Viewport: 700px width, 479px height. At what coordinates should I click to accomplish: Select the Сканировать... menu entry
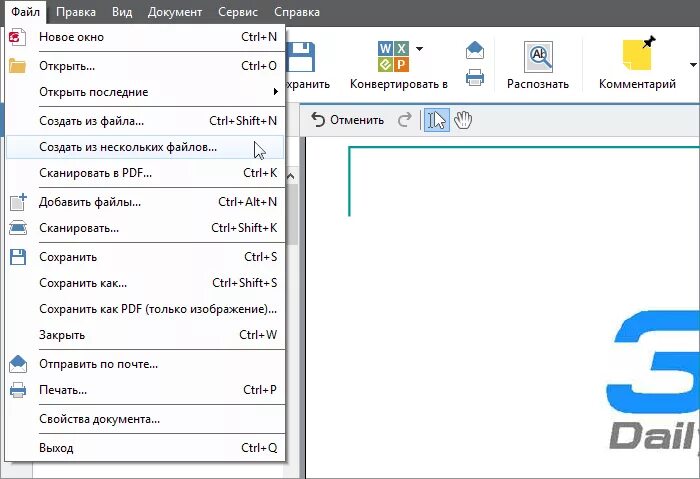145,228
